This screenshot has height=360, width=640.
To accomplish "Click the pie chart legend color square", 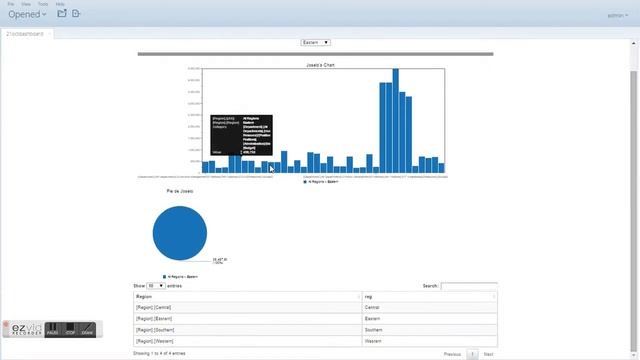I will [164, 277].
